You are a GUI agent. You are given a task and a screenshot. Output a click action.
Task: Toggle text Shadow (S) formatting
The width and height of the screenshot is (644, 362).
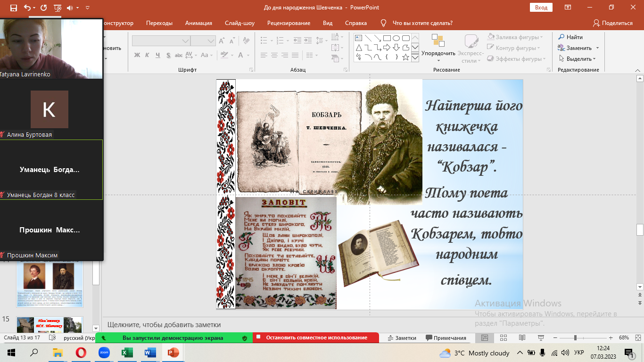coord(169,55)
